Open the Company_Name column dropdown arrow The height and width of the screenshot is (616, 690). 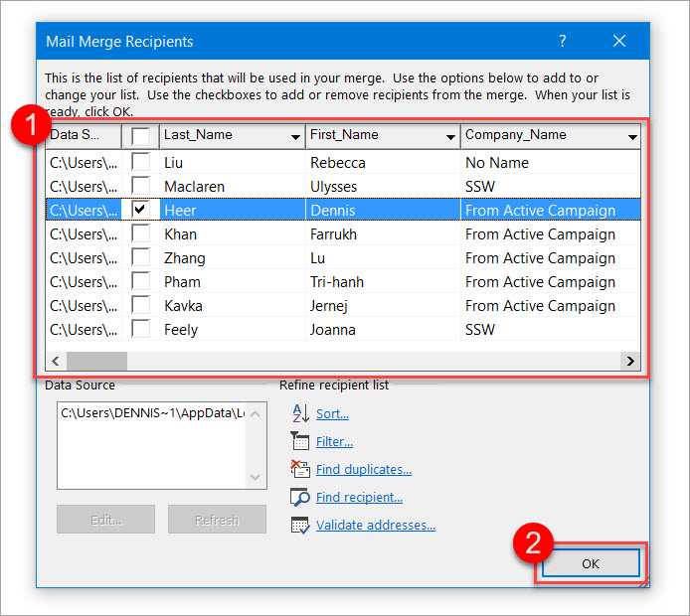[x=631, y=136]
